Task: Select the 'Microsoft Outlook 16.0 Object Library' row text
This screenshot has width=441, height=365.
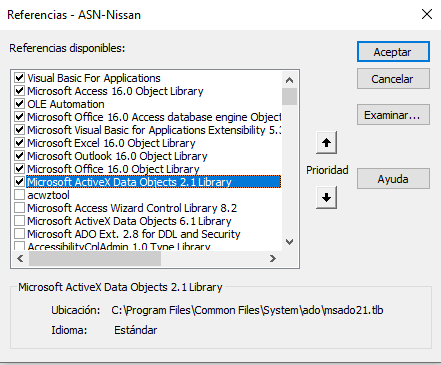Action: click(117, 156)
